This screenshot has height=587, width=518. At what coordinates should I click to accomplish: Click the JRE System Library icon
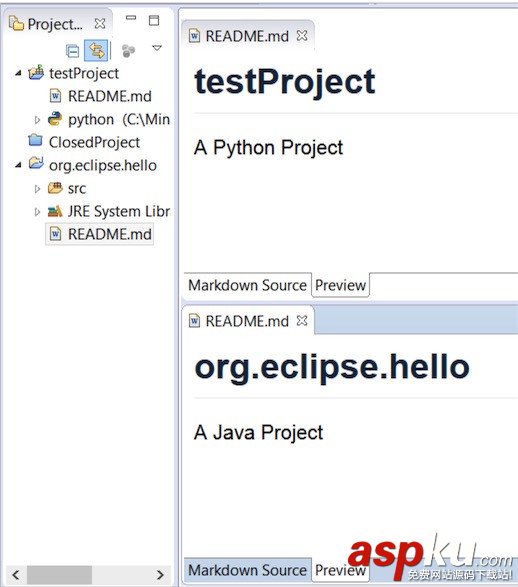point(55,212)
